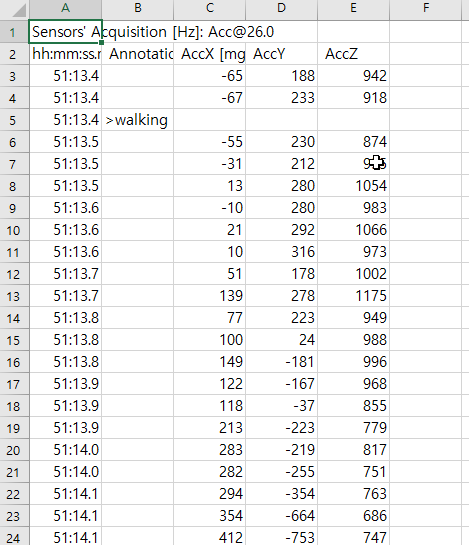
Task: Select the hh:mm:ss header cell
Action: pos(65,54)
